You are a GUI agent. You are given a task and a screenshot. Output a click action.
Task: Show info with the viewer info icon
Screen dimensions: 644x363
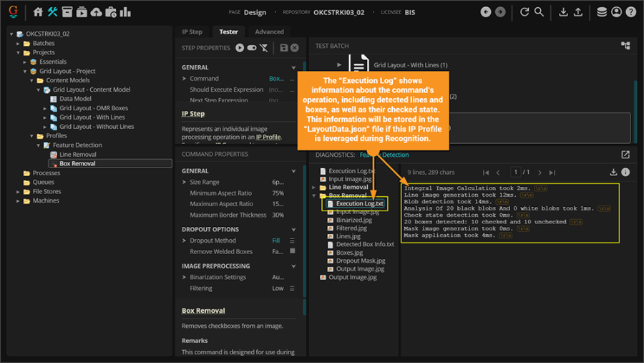[625, 173]
